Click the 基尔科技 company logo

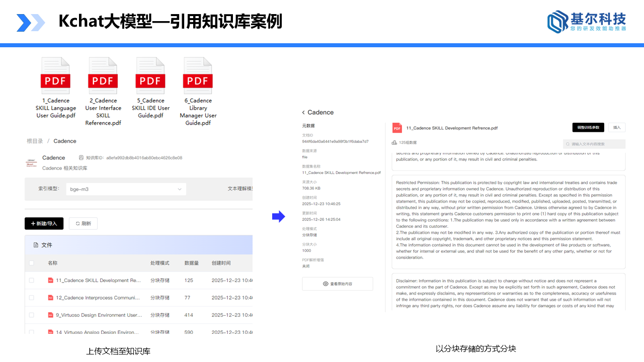tap(586, 21)
